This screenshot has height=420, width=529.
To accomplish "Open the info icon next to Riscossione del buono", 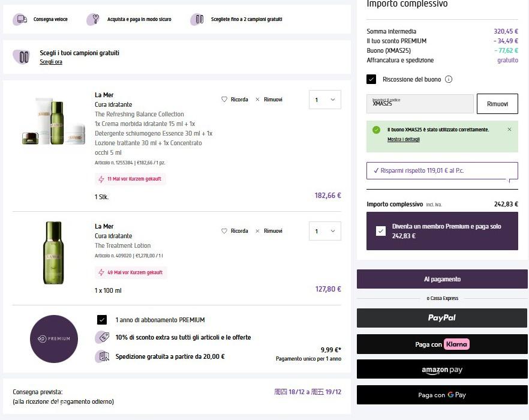I will click(449, 80).
